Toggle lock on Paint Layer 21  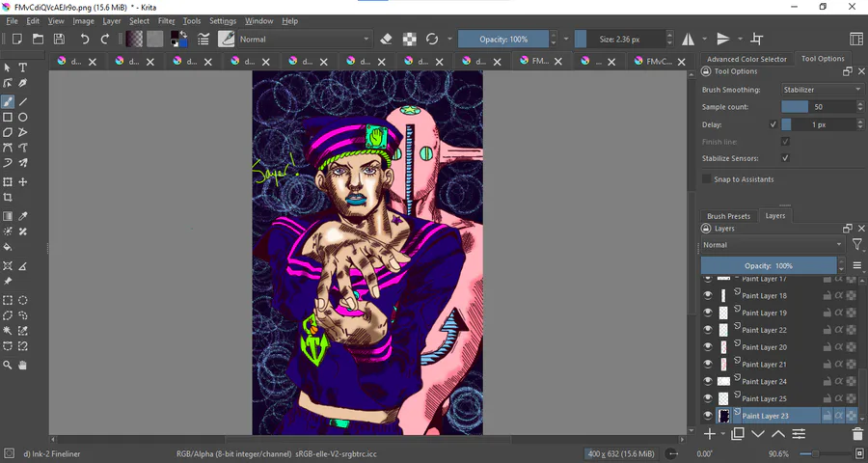pyautogui.click(x=827, y=365)
